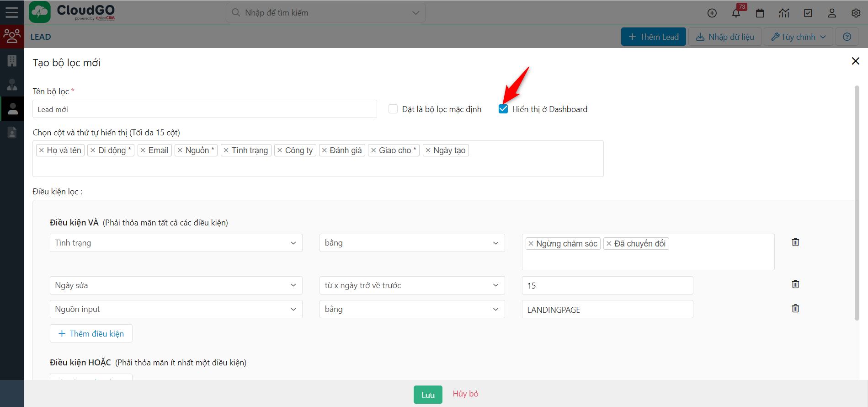Cancel with Hủy bỏ
This screenshot has height=407, width=868.
click(x=465, y=394)
